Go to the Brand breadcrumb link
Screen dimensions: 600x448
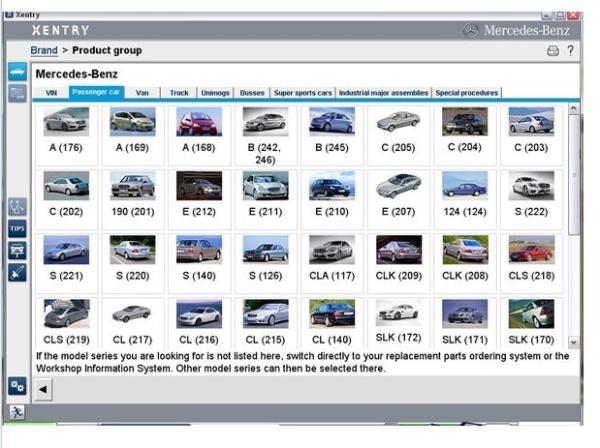pos(44,51)
